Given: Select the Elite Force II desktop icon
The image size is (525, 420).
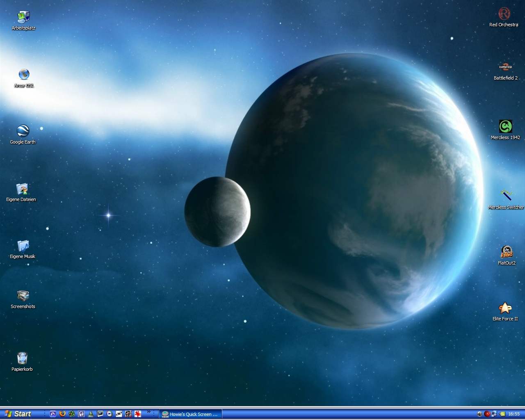Looking at the screenshot, I should point(505,311).
